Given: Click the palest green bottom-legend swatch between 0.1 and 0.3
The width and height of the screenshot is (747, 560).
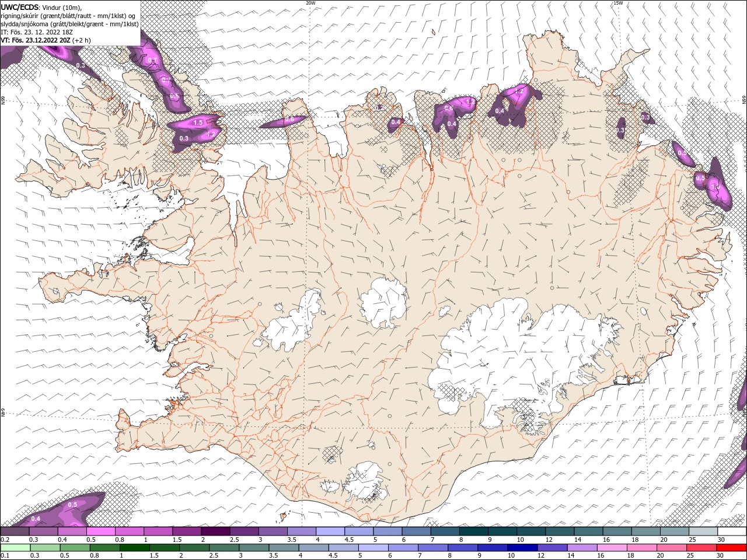Looking at the screenshot, I should tap(15, 548).
